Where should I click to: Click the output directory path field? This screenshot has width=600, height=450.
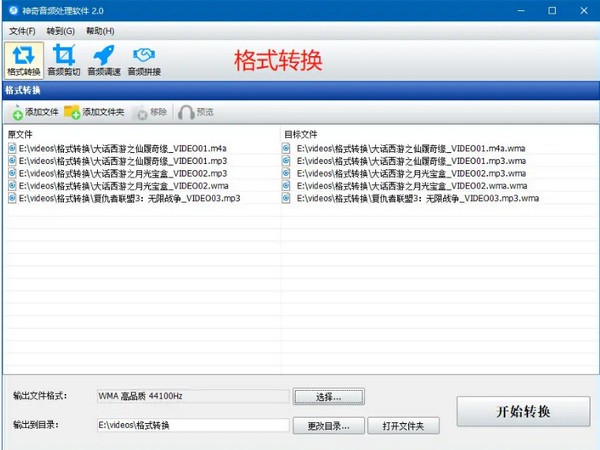(192, 426)
